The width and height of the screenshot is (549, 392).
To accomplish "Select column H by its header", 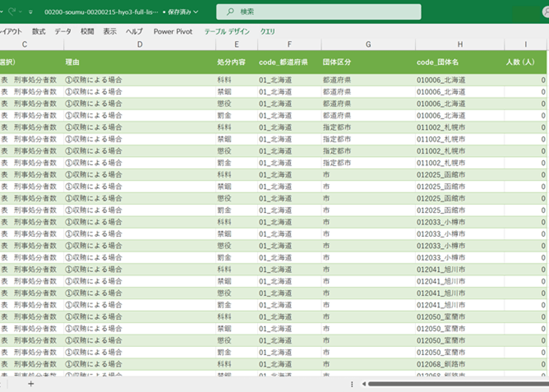I will [x=460, y=45].
